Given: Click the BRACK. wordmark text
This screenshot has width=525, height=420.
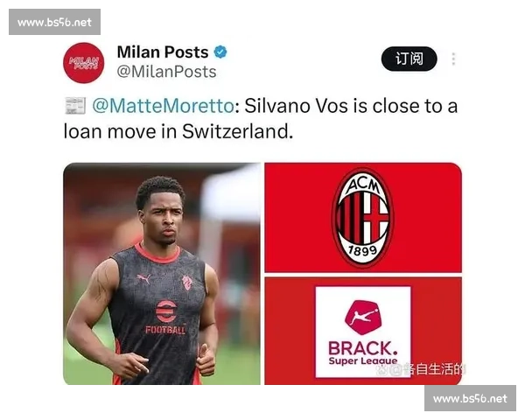Looking at the screenshot, I should click(x=363, y=348).
